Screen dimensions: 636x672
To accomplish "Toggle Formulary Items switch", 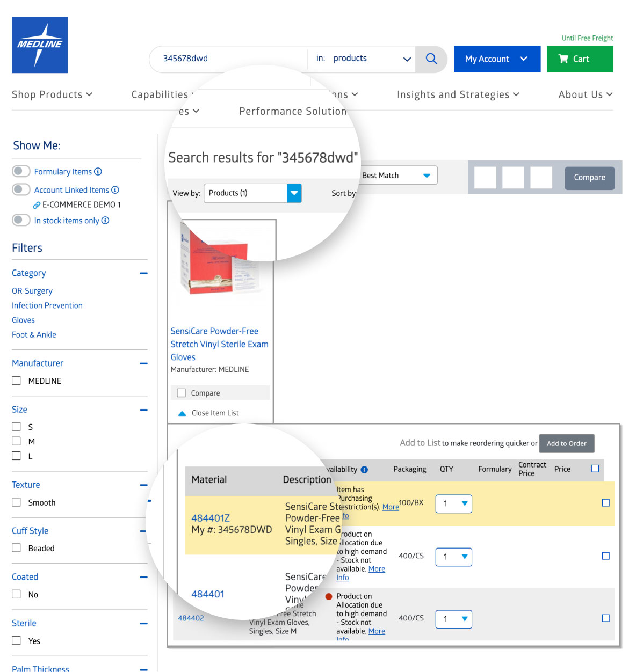I will click(x=21, y=171).
